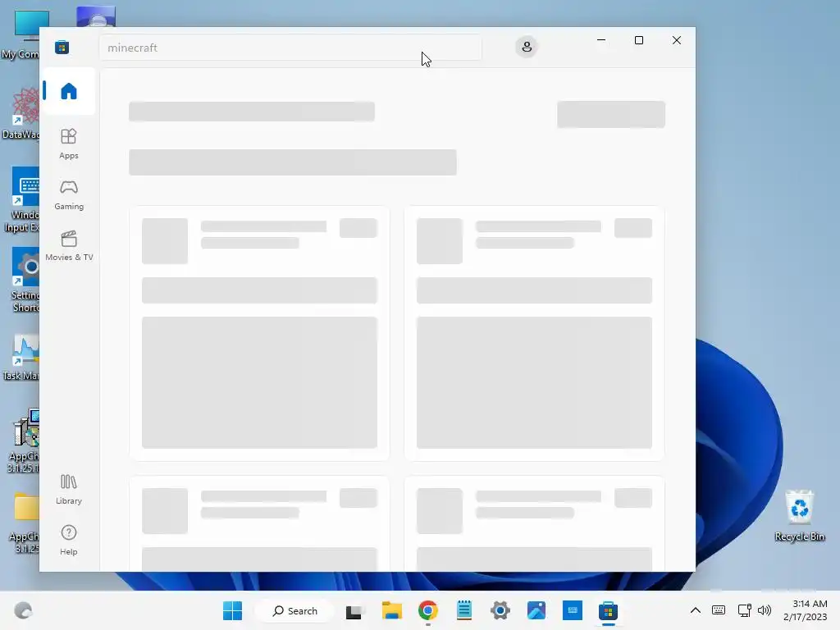The width and height of the screenshot is (840, 630).
Task: Focus the search box containing minecraft
Action: (290, 48)
